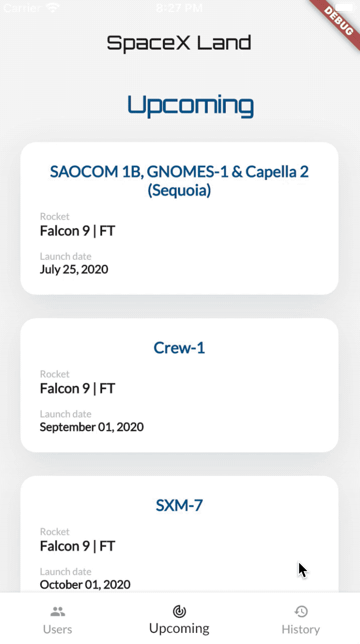Switch to the Users tab label
Image resolution: width=360 pixels, height=644 pixels.
tap(57, 629)
